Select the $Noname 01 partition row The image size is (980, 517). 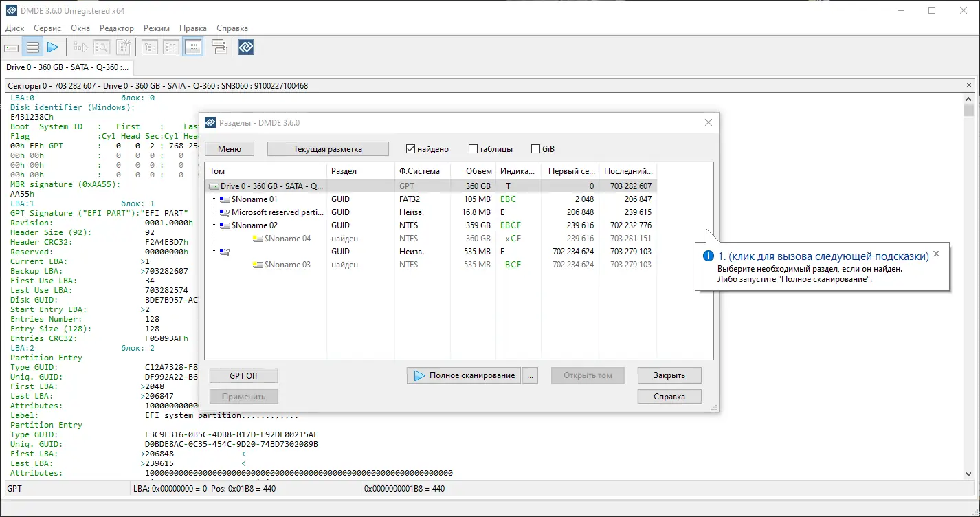click(x=431, y=199)
